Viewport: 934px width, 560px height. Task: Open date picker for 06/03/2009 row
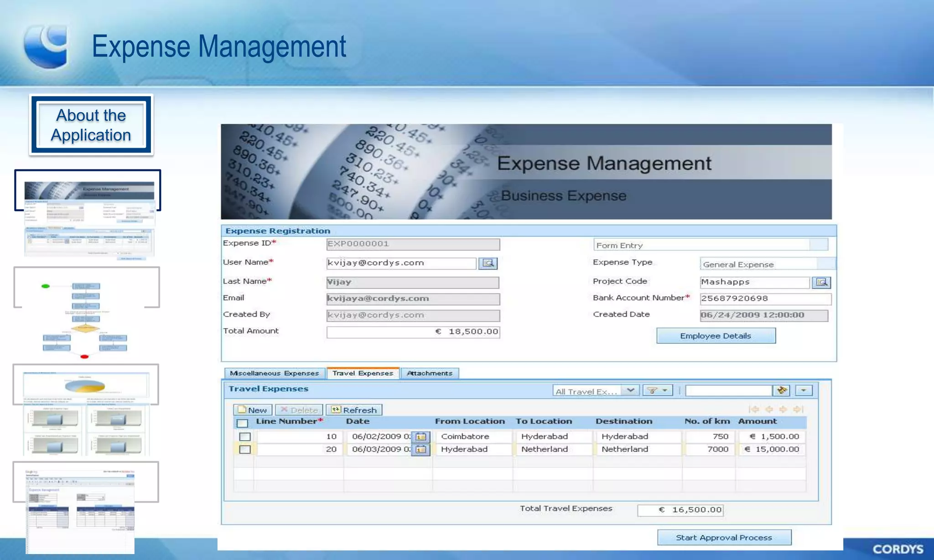[x=420, y=450]
